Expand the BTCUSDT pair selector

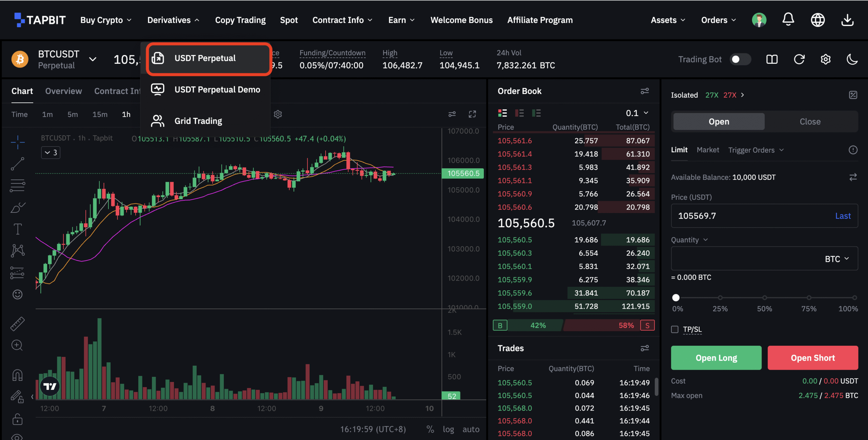point(92,59)
